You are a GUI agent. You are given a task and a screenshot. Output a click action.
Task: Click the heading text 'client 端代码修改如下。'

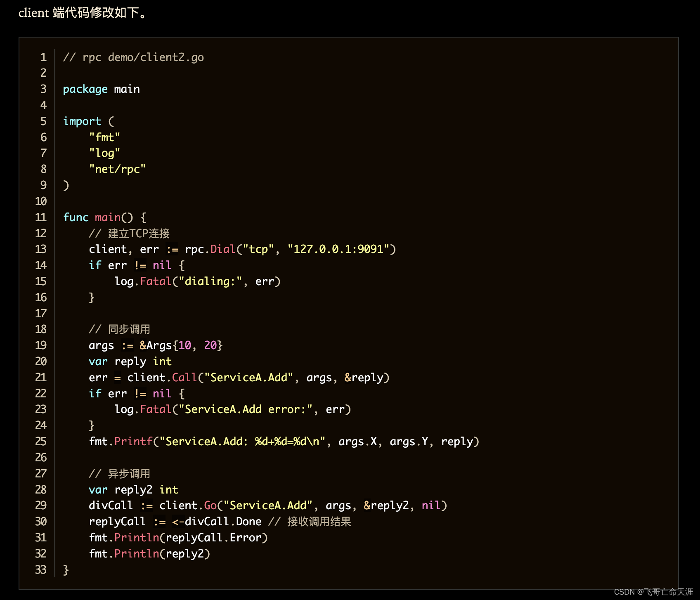click(83, 13)
